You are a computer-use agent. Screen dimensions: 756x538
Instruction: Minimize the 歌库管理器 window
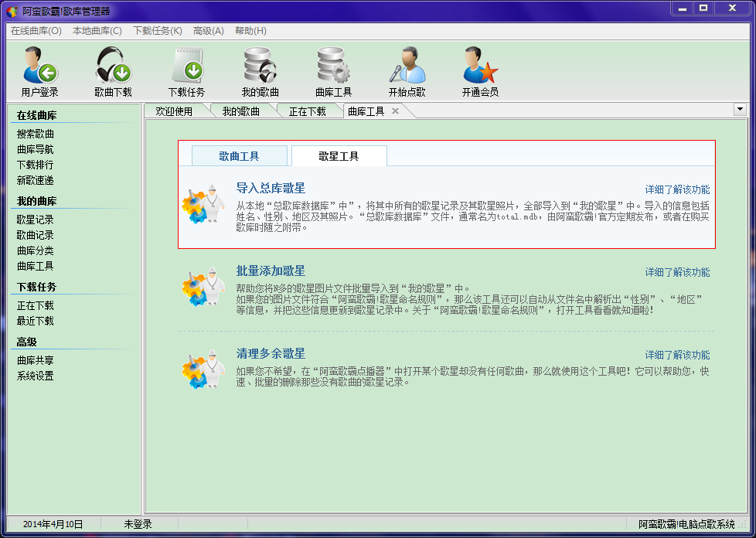(x=683, y=9)
